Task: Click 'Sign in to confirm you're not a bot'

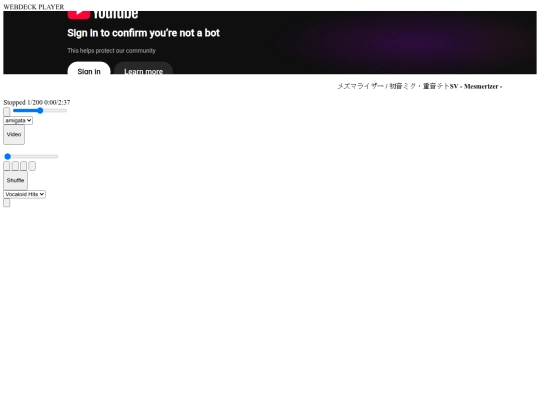Action: [143, 33]
